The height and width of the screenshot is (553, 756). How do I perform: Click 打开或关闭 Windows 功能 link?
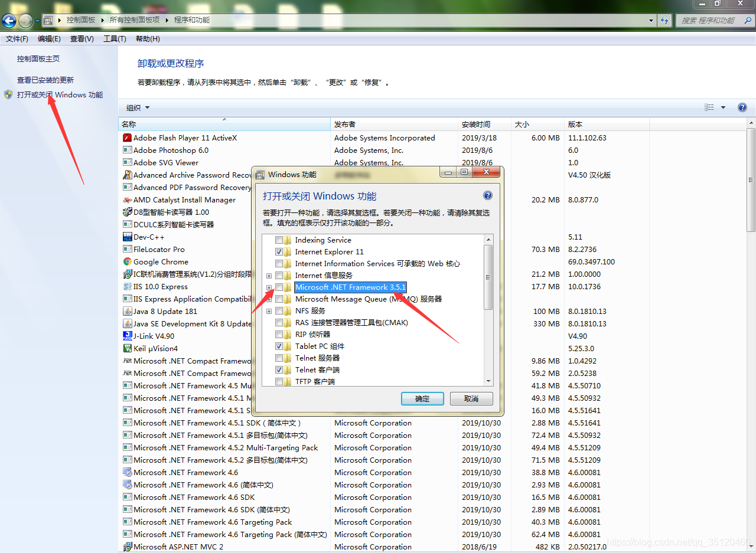coord(60,94)
